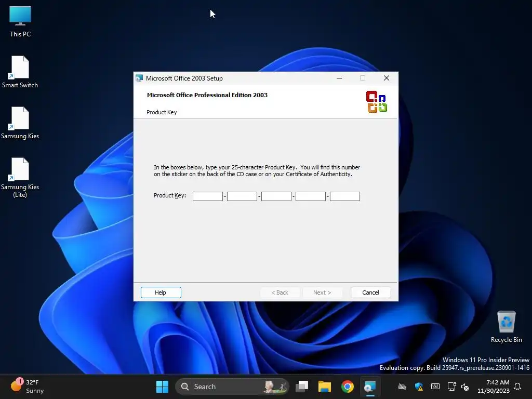Click the taskbar Search box
Viewport: 532px width, 399px height.
[232, 387]
